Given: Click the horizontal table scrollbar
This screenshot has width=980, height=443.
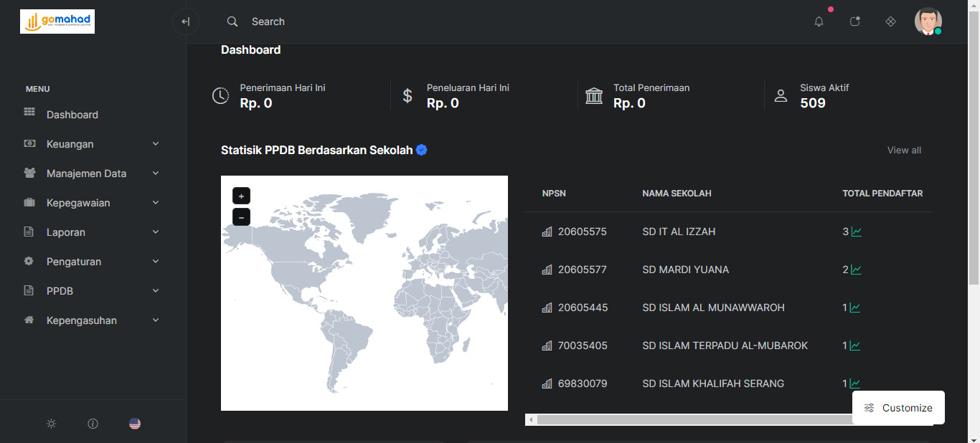Looking at the screenshot, I should pos(689,419).
